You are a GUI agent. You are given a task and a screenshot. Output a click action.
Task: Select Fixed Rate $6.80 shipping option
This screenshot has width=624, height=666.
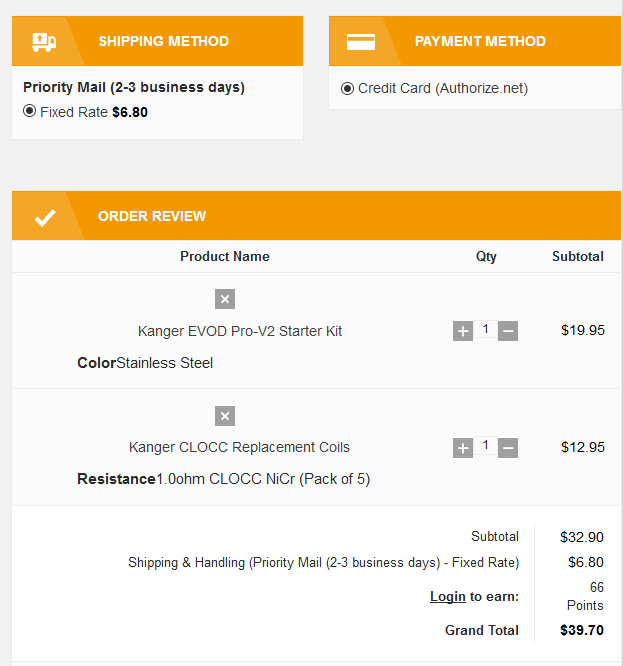point(29,111)
